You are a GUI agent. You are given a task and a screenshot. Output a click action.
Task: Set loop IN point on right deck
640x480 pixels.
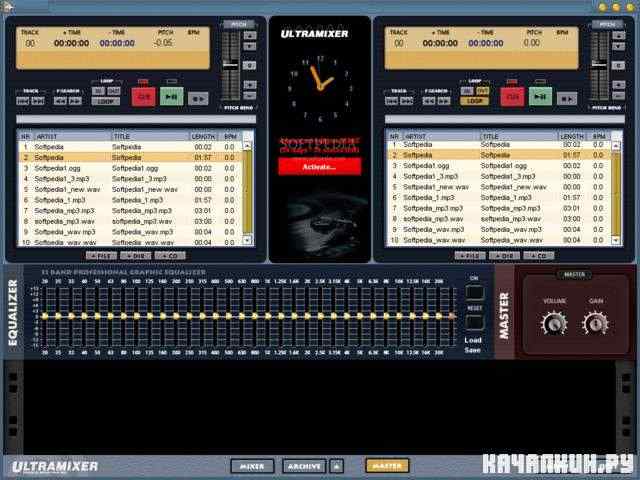point(467,91)
